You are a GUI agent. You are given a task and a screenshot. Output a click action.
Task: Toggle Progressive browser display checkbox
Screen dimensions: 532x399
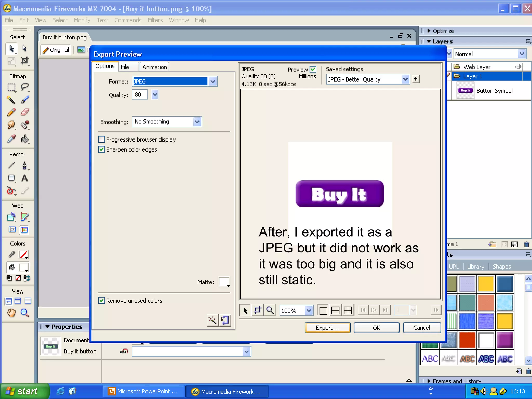point(102,139)
